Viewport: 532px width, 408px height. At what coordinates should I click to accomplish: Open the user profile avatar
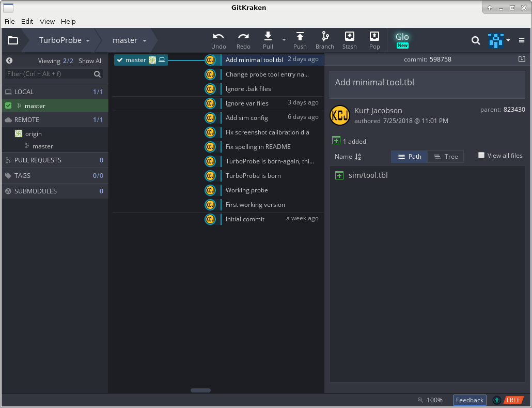coord(496,40)
